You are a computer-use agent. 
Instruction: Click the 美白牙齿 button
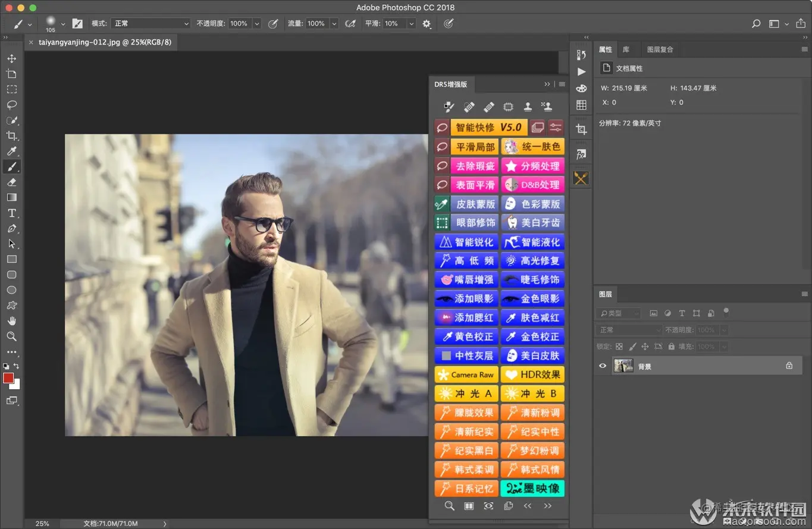pyautogui.click(x=532, y=223)
